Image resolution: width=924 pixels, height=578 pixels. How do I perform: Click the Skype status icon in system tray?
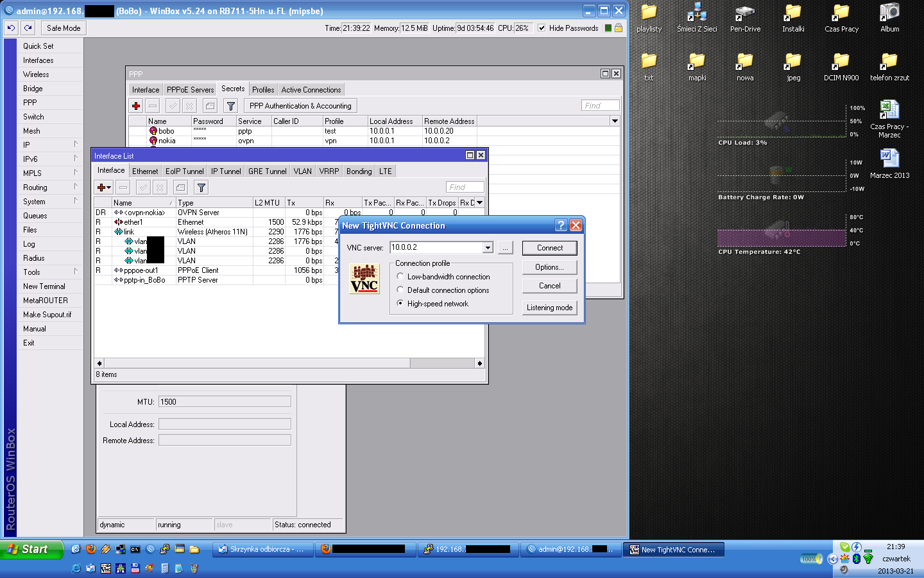click(x=845, y=547)
